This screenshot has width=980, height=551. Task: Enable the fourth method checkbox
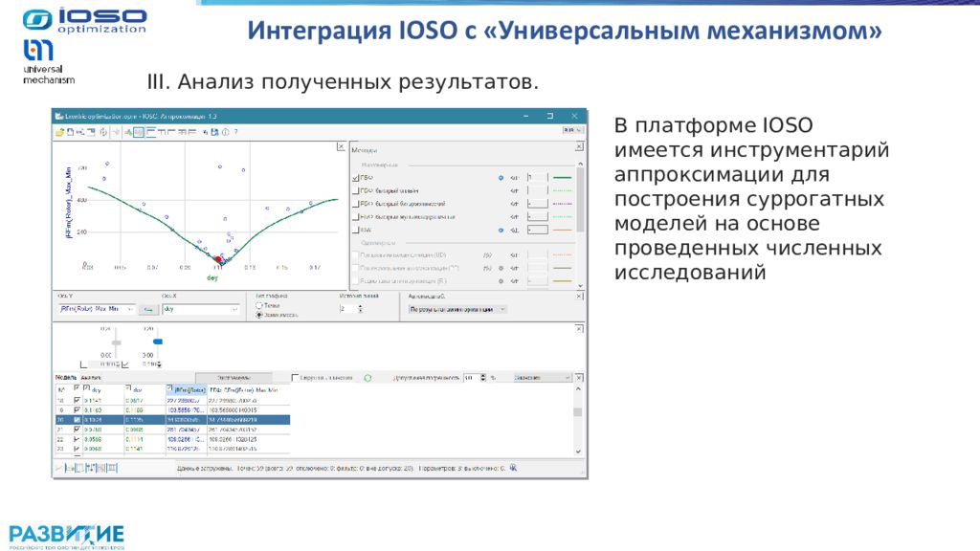pos(356,217)
